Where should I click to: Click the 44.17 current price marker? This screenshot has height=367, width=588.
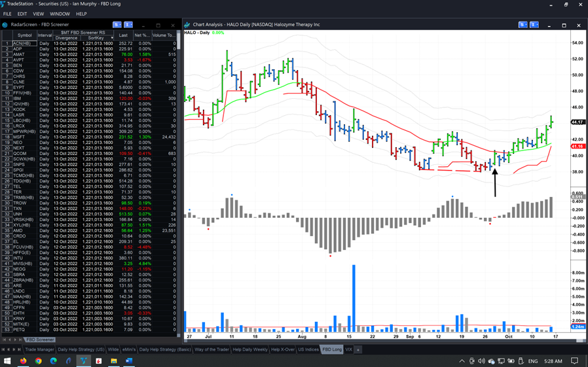coord(578,122)
